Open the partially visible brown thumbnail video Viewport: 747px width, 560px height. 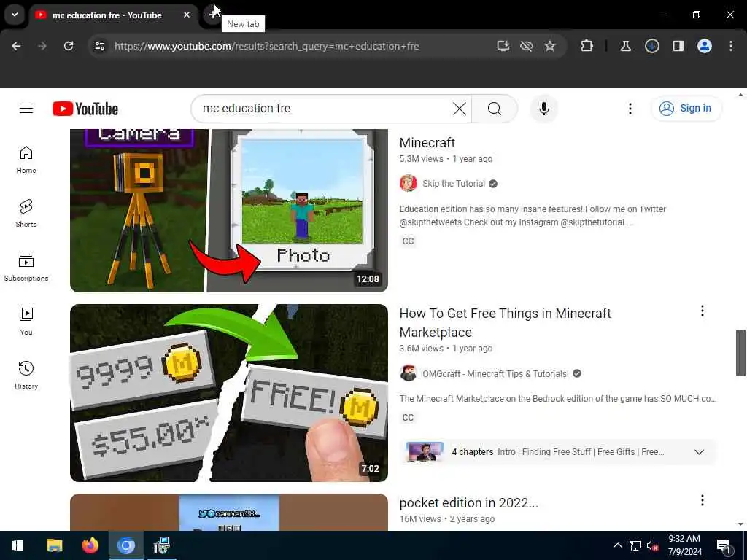point(228,513)
